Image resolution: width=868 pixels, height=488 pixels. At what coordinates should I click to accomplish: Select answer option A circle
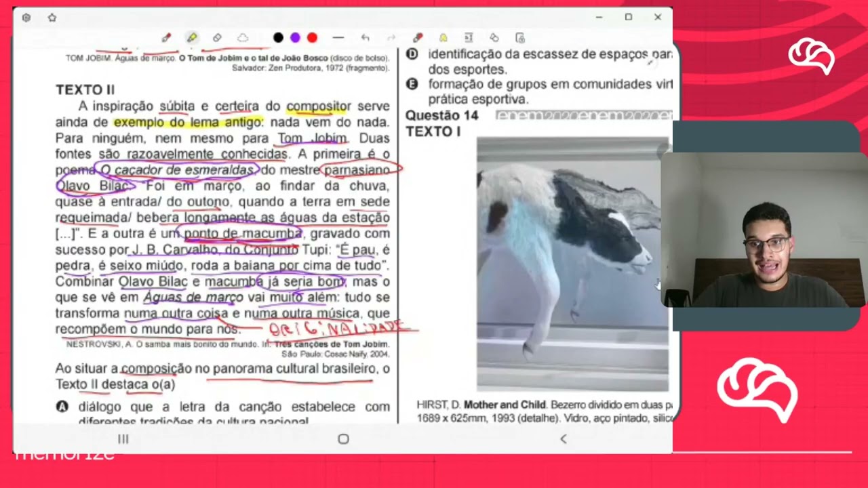(x=62, y=407)
